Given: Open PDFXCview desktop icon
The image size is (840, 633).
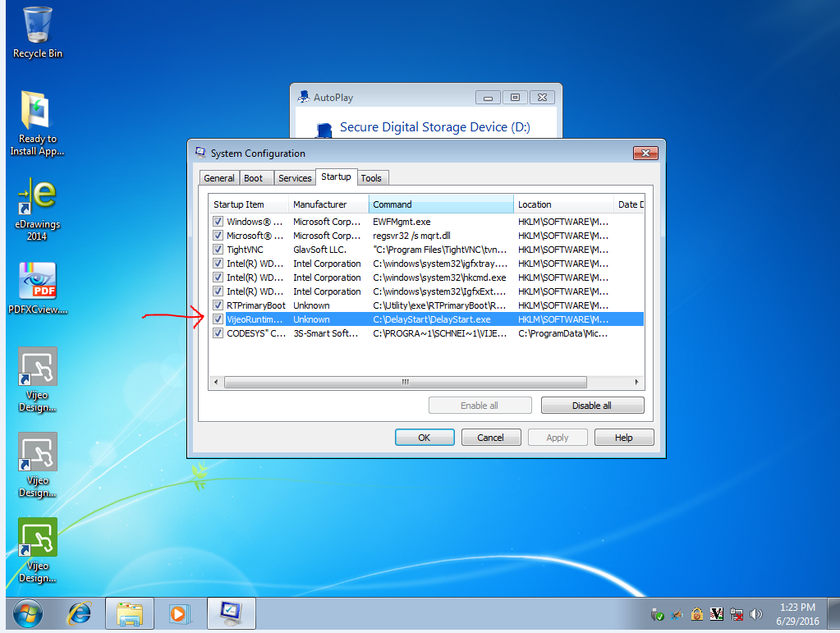Looking at the screenshot, I should tap(38, 287).
